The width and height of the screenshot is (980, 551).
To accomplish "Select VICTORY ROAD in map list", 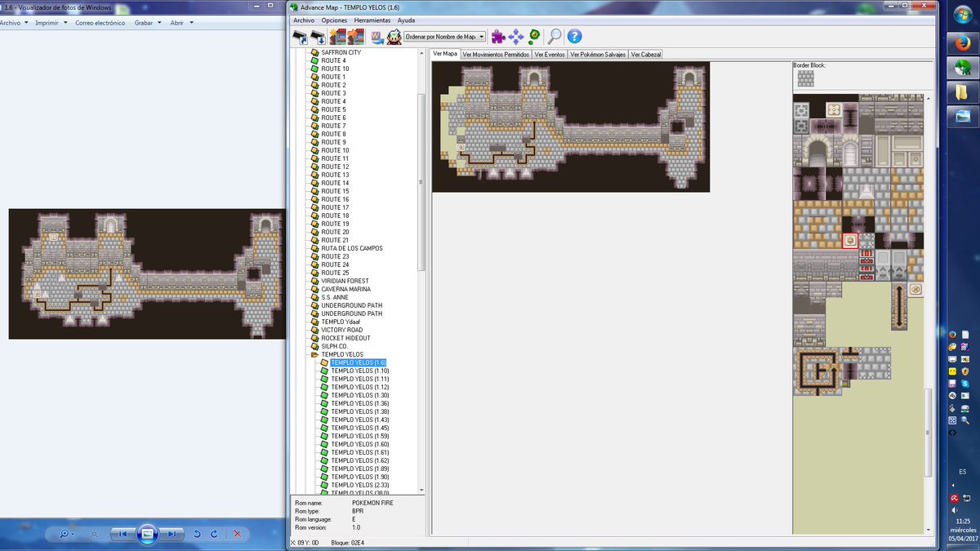I will 341,330.
